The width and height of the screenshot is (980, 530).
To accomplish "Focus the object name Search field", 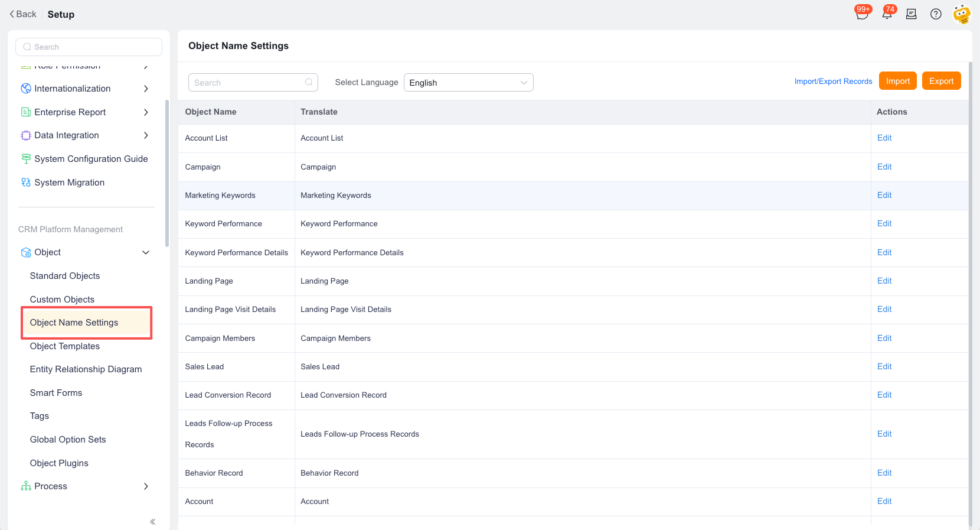I will click(253, 83).
